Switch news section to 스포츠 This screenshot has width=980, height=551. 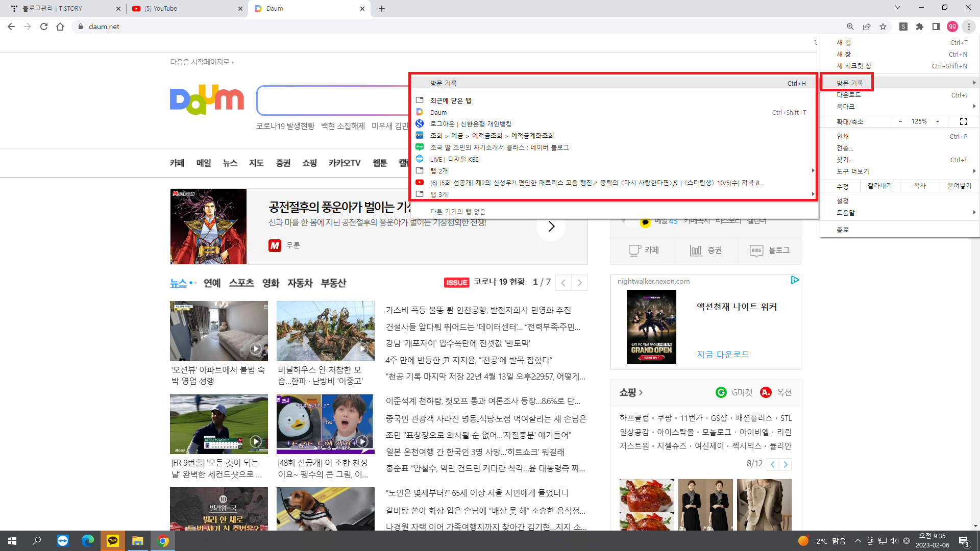(241, 283)
